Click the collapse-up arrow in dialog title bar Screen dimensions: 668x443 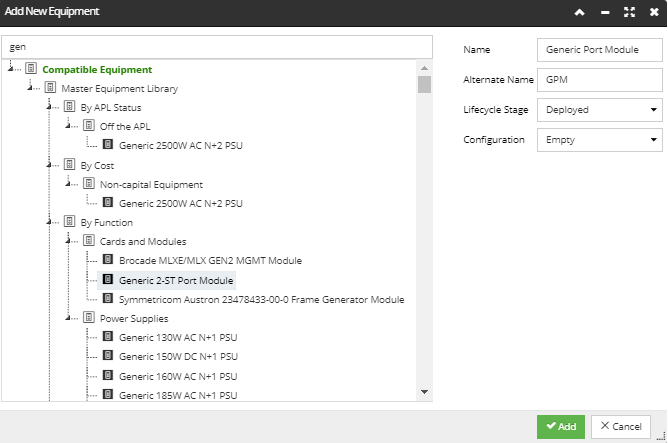click(x=579, y=12)
